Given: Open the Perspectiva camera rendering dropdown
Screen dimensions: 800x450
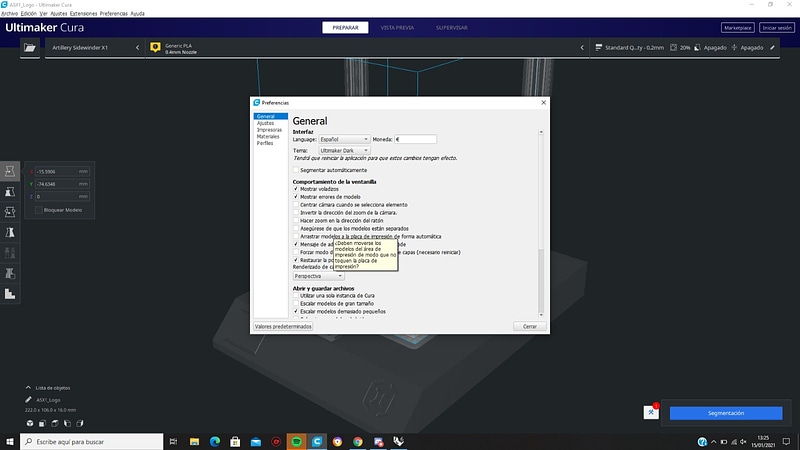Looking at the screenshot, I should coord(318,276).
